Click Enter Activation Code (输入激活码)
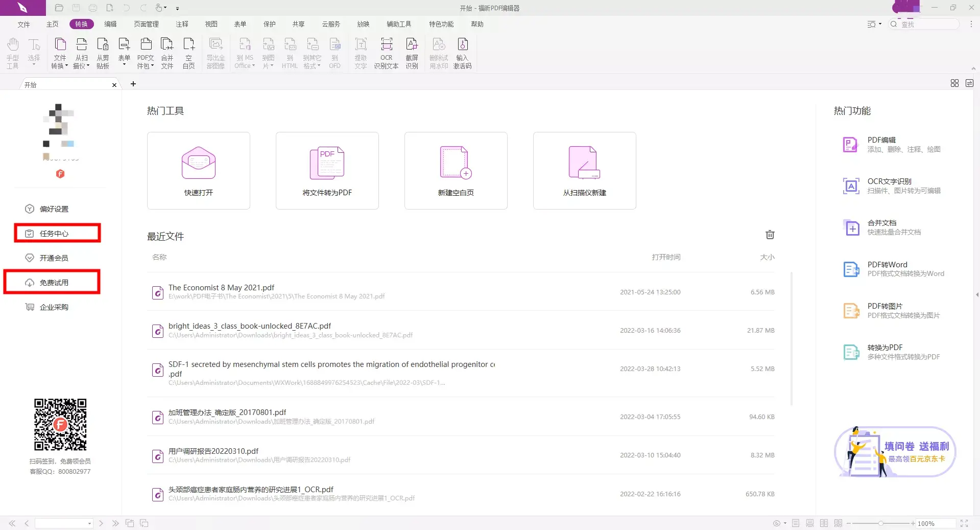This screenshot has width=980, height=530. coord(462,53)
